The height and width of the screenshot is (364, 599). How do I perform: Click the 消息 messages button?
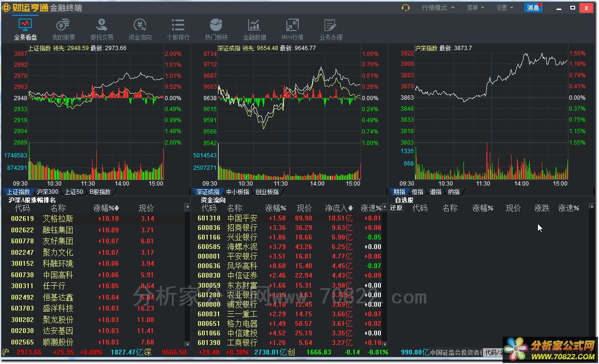tap(533, 8)
